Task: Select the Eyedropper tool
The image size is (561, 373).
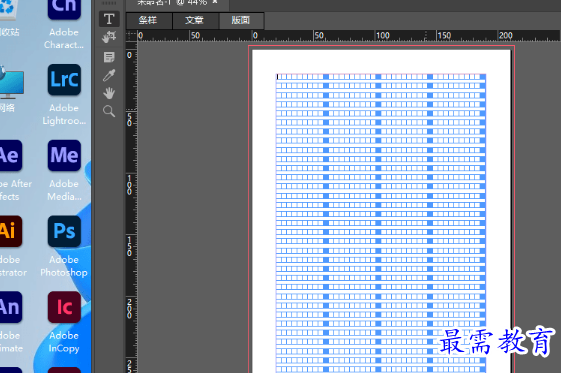Action: point(109,75)
